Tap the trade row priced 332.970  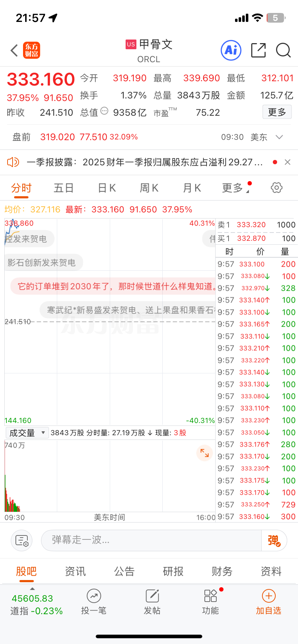[x=256, y=288]
